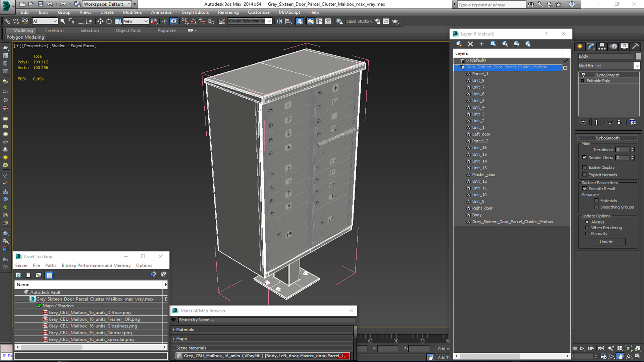Click Create New Layer icon in Layer window
This screenshot has width=644, height=362.
tap(459, 44)
